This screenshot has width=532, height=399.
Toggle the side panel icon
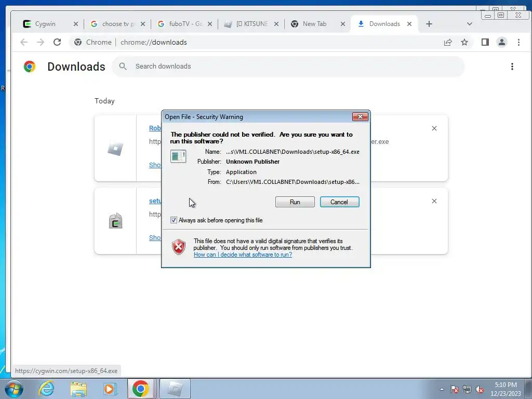485,42
